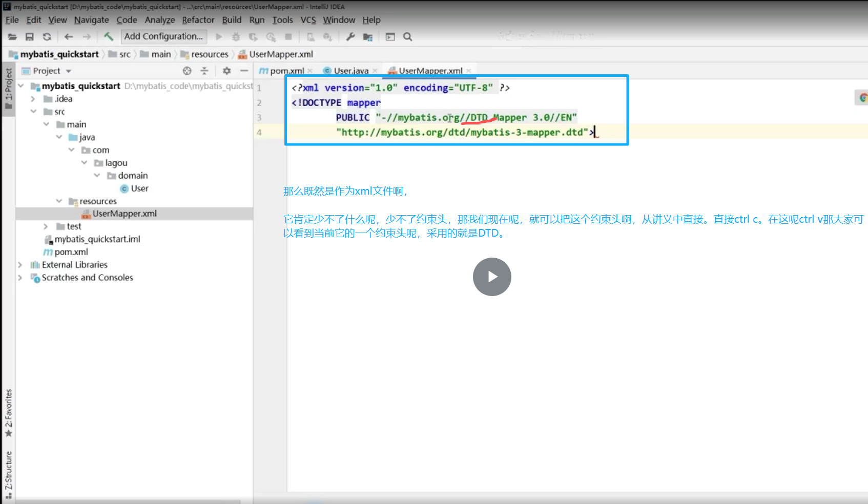868x504 pixels.
Task: Click the Debug bug icon
Action: pyautogui.click(x=236, y=37)
